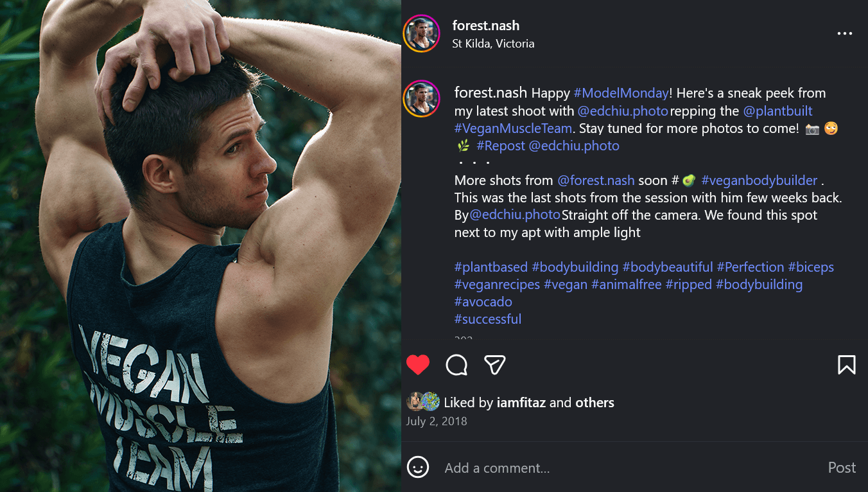
Task: Open the avatar beside the caption
Action: tap(421, 99)
